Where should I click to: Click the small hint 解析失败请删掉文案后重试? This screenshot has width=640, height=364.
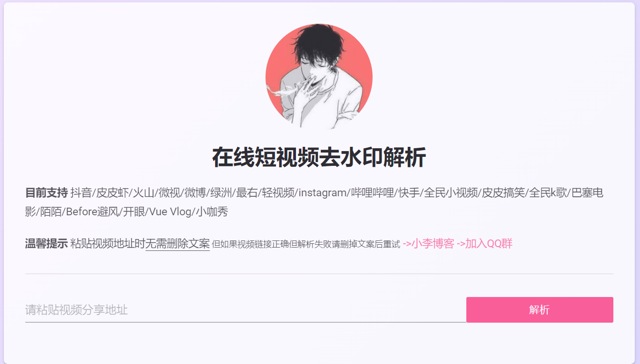point(348,244)
